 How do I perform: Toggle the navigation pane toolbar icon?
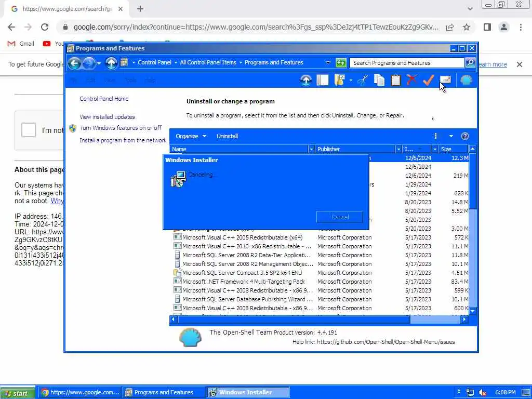point(322,81)
